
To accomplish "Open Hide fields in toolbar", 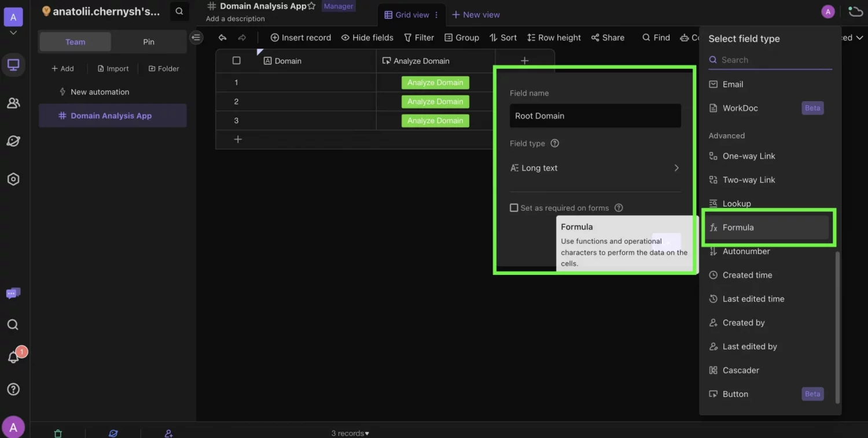I will 367,38.
